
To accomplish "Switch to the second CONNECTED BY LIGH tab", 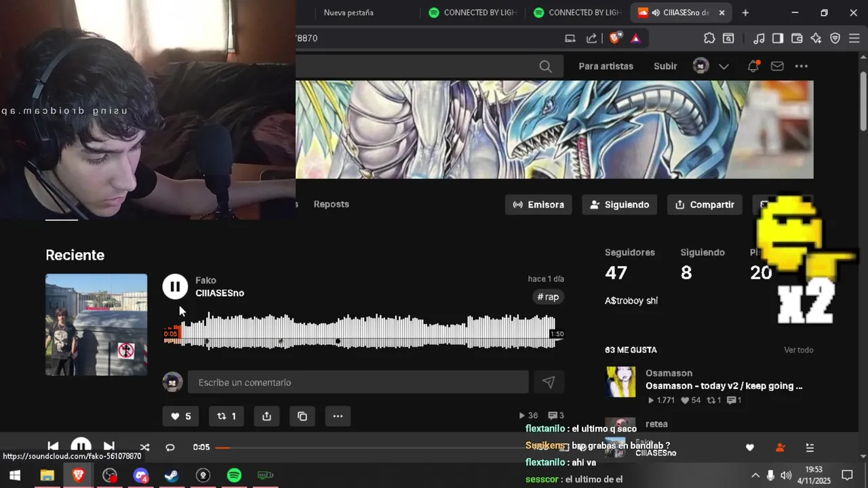I will pos(577,12).
